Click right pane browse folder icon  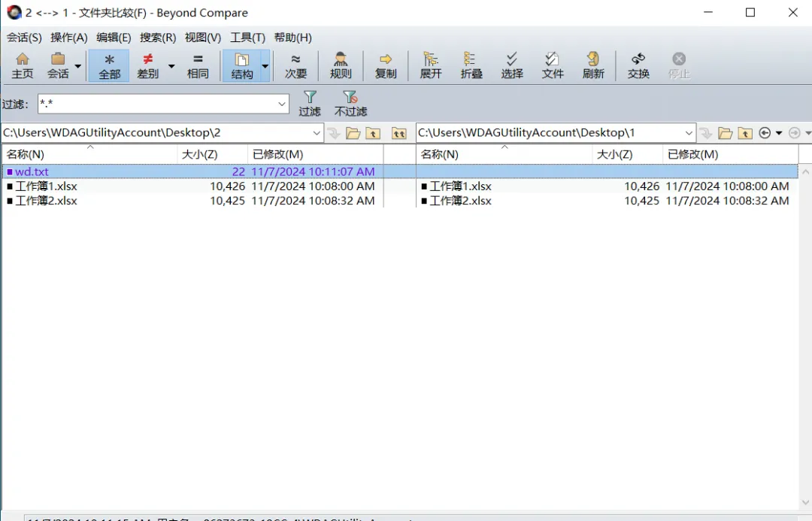click(x=726, y=133)
